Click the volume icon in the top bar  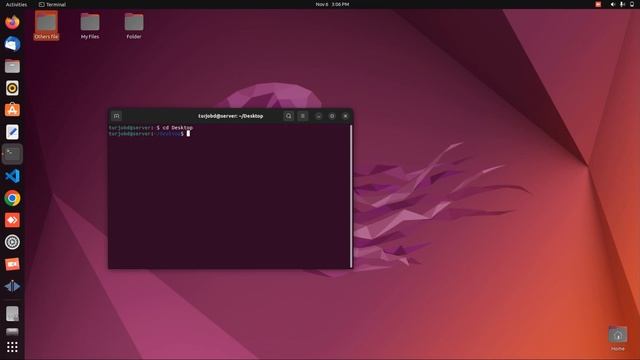click(613, 4)
